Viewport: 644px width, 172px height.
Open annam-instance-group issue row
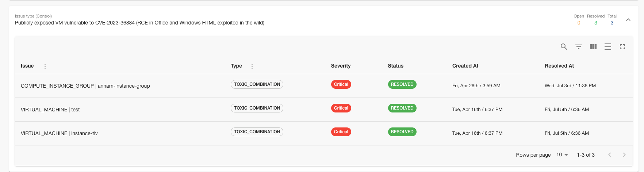click(85, 86)
